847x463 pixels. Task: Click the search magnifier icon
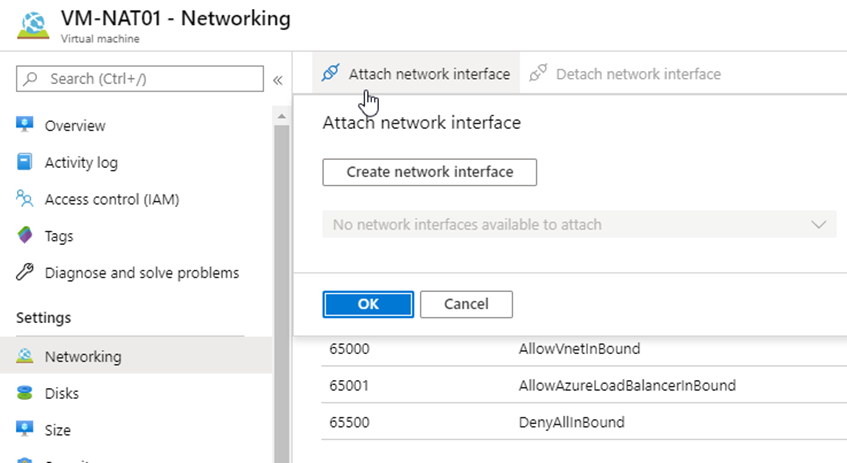tap(31, 79)
